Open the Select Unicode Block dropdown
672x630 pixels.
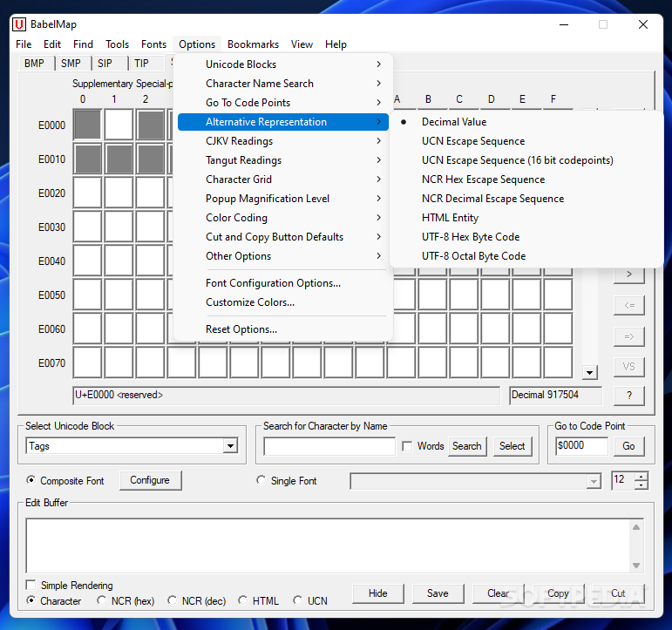coord(231,446)
